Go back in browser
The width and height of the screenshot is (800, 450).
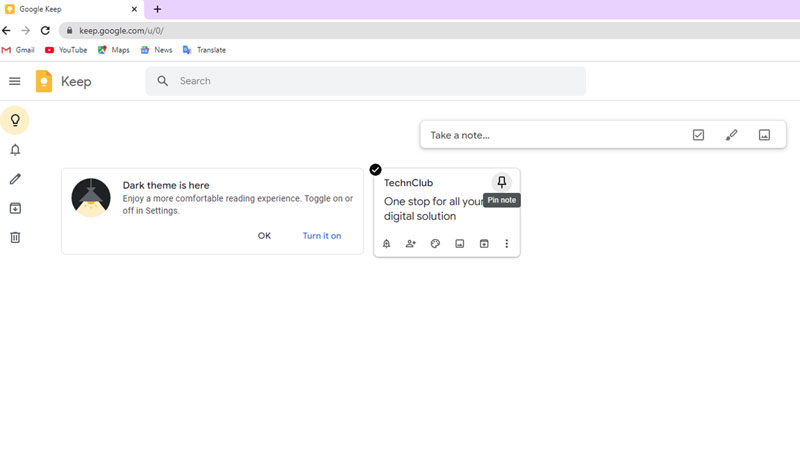[7, 31]
